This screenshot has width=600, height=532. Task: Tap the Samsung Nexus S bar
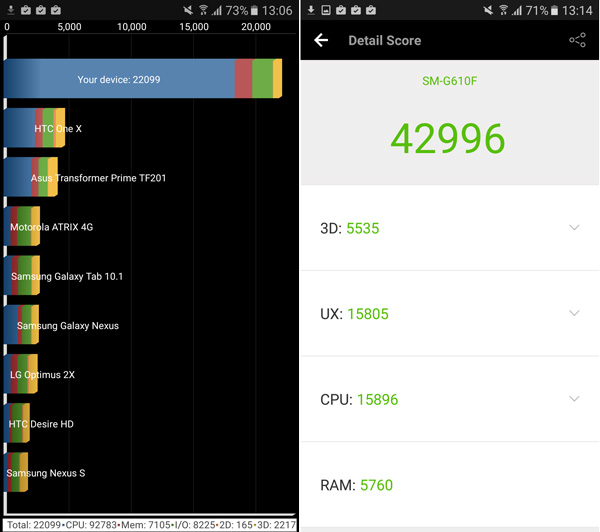pos(16,472)
